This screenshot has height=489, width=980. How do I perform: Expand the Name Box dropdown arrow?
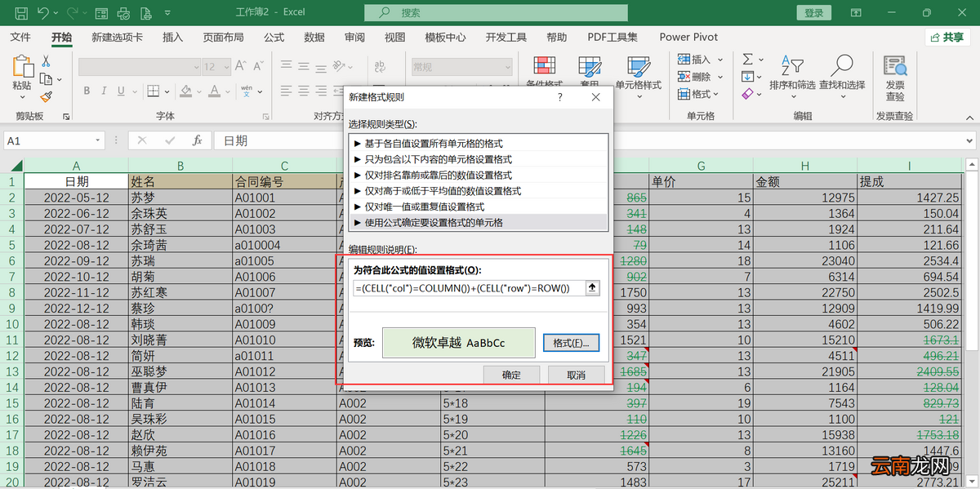coord(97,140)
